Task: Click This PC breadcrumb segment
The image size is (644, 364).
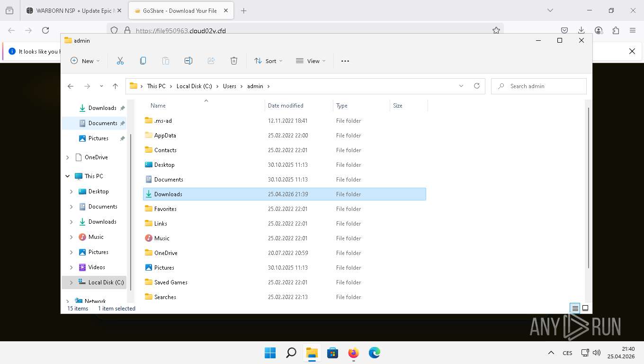Action: pos(156,86)
